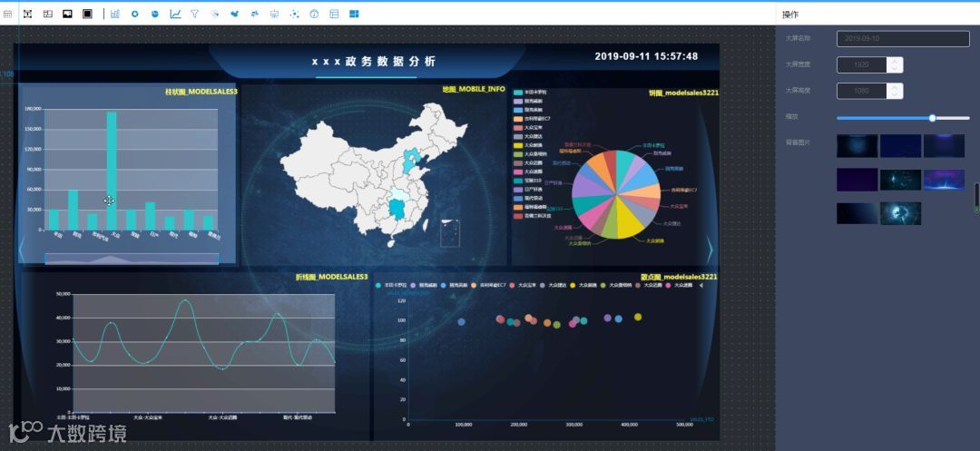Click the left chevron arrow on canvas

tap(21, 250)
